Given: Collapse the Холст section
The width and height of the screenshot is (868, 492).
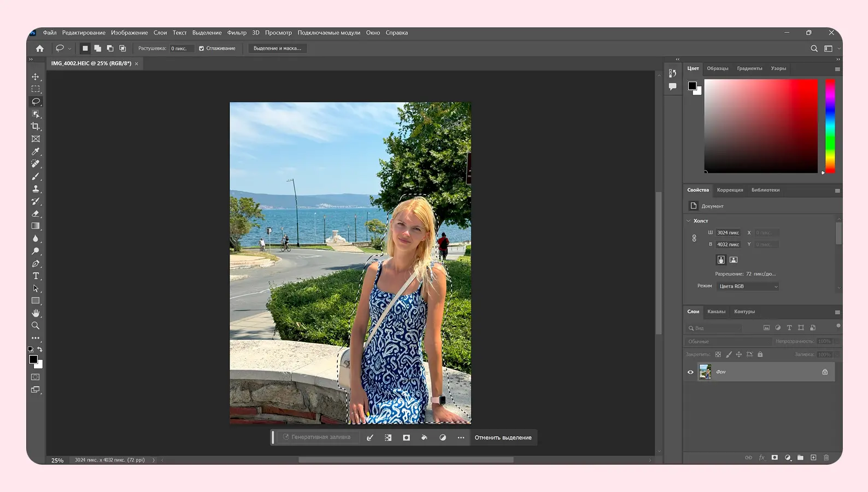Looking at the screenshot, I should [x=689, y=221].
